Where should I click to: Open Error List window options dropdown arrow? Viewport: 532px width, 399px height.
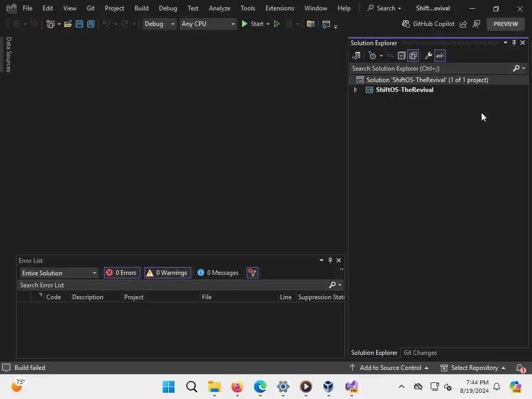321,261
